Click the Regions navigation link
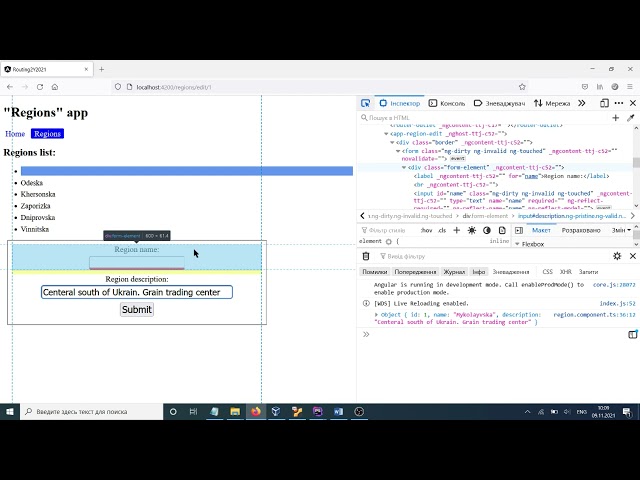The height and width of the screenshot is (480, 640). tap(47, 134)
